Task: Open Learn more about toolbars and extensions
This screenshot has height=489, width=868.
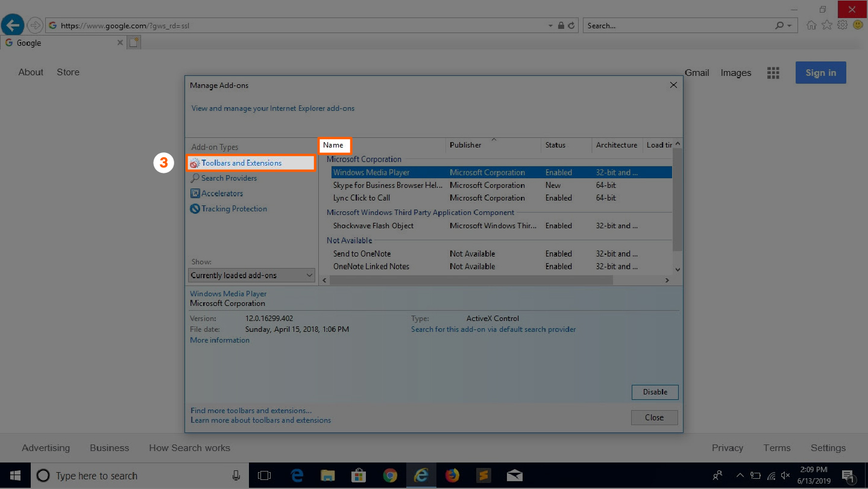Action: pyautogui.click(x=260, y=420)
